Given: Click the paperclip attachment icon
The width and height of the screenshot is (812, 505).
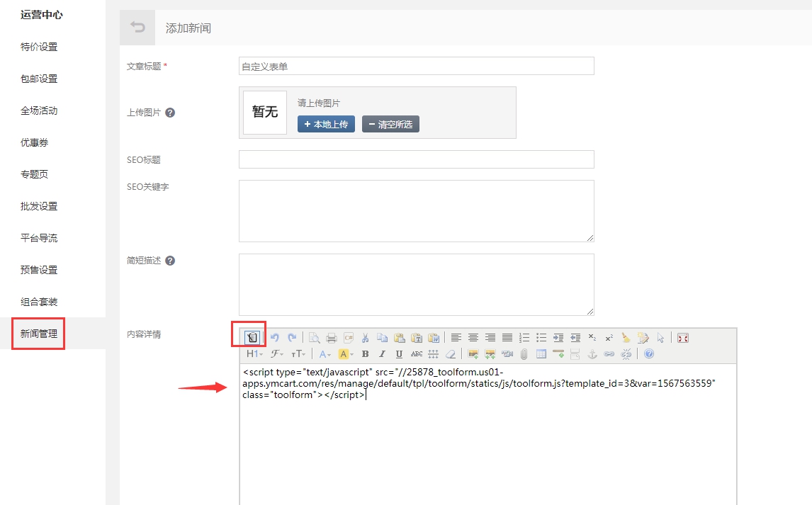Looking at the screenshot, I should pos(524,354).
